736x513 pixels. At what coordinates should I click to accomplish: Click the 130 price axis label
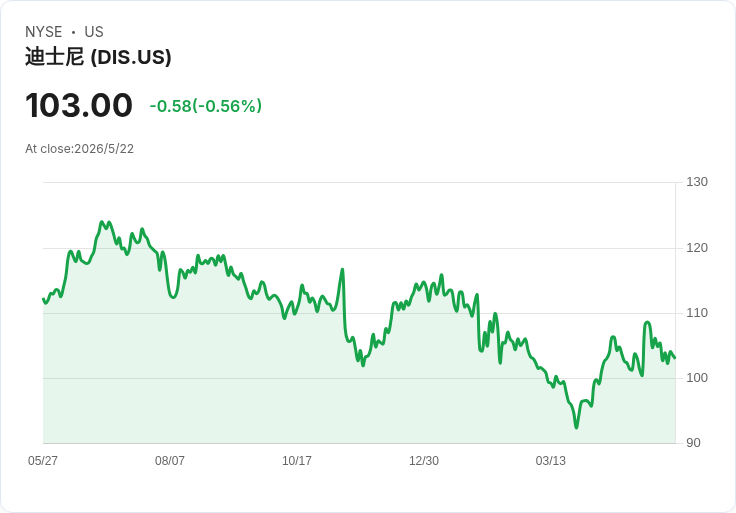tap(697, 182)
